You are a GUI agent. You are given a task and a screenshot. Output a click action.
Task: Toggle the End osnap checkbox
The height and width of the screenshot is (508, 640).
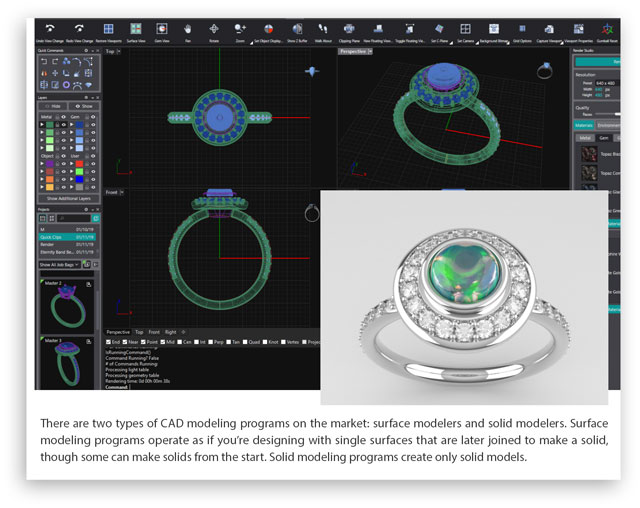[x=108, y=342]
